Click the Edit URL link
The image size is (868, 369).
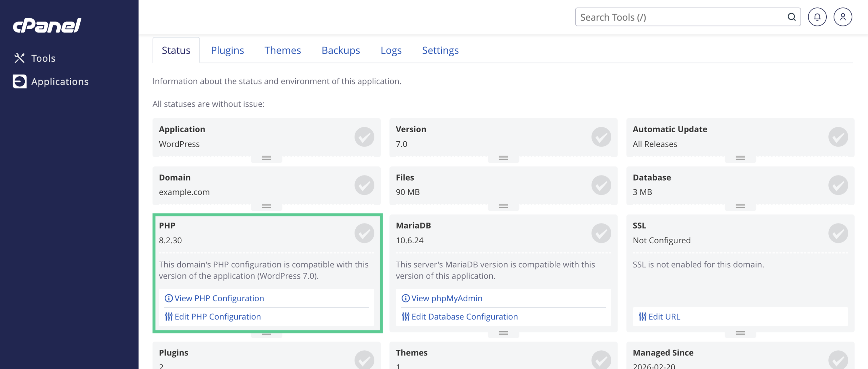point(664,316)
